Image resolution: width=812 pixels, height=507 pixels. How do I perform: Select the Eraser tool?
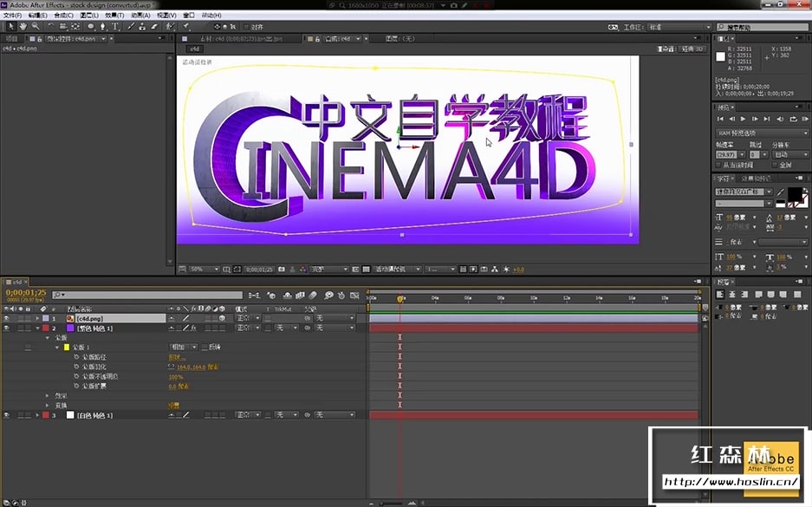point(154,26)
